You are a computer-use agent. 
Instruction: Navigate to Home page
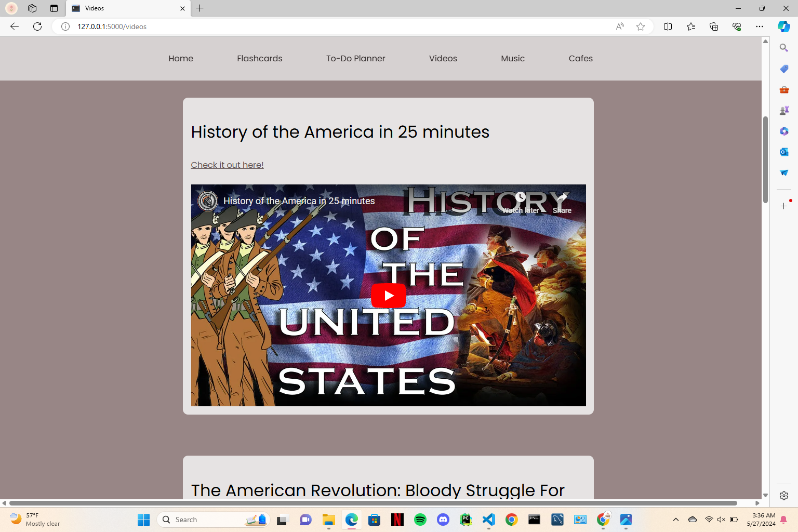pyautogui.click(x=181, y=59)
